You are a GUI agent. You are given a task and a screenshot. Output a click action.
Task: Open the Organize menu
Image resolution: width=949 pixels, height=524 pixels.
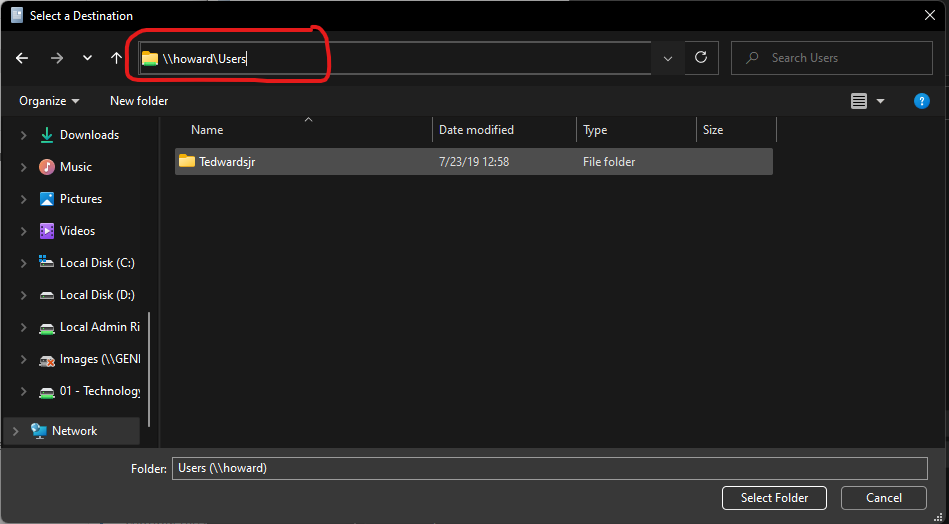pos(49,101)
